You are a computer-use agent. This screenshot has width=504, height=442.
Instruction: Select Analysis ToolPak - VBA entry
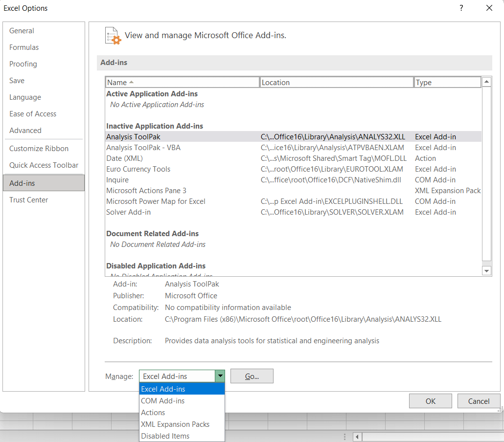click(x=143, y=147)
